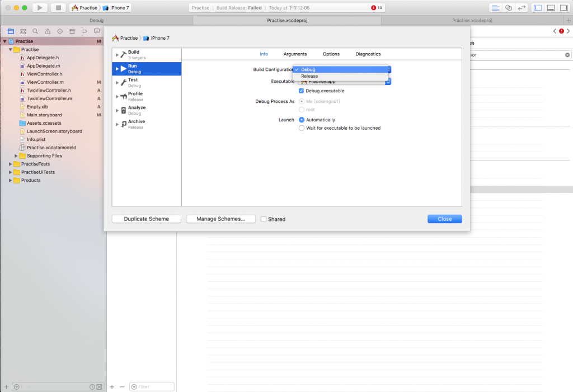
Task: Go to next issue arrow
Action: pos(569,31)
